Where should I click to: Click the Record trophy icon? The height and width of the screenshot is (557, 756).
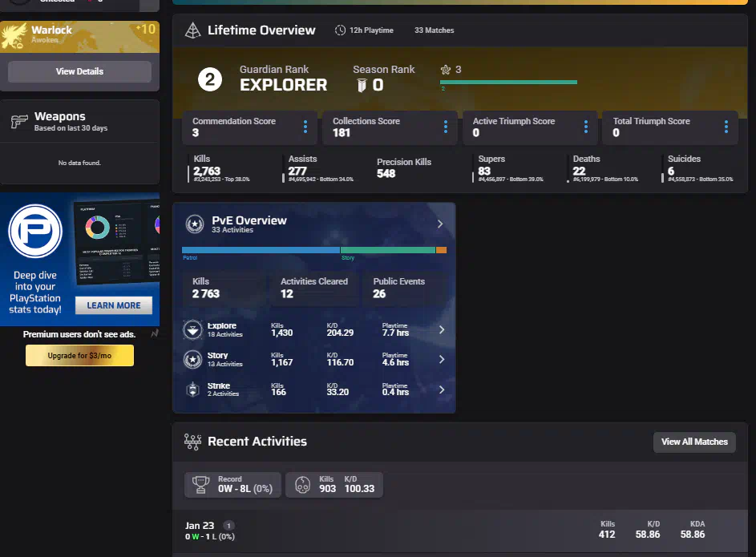click(x=201, y=484)
